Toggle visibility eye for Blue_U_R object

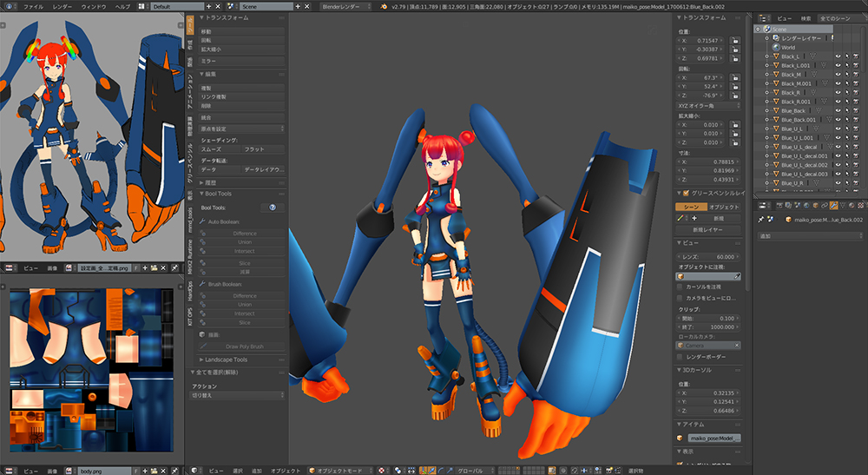(x=838, y=183)
